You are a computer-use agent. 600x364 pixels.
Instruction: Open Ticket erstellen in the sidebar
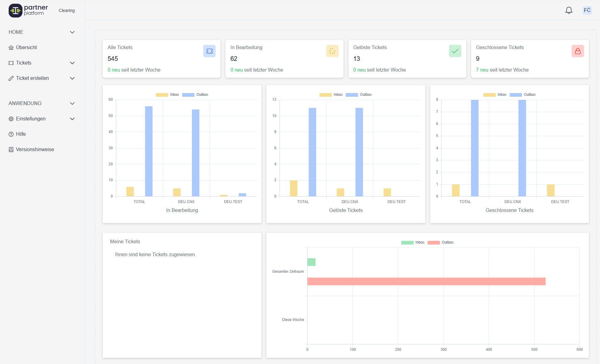32,78
